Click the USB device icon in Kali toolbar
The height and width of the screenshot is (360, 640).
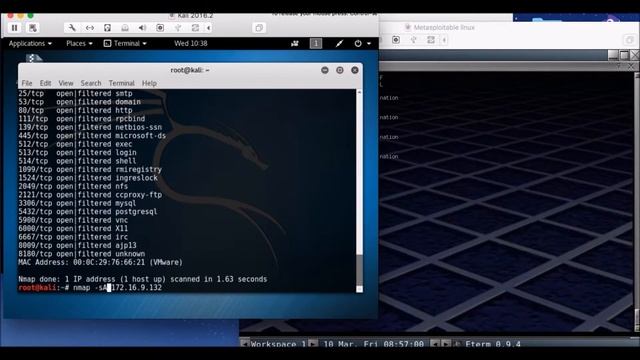[178, 28]
